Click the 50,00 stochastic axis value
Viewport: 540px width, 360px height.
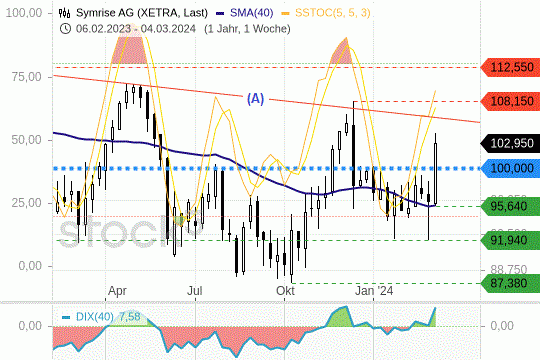27,140
